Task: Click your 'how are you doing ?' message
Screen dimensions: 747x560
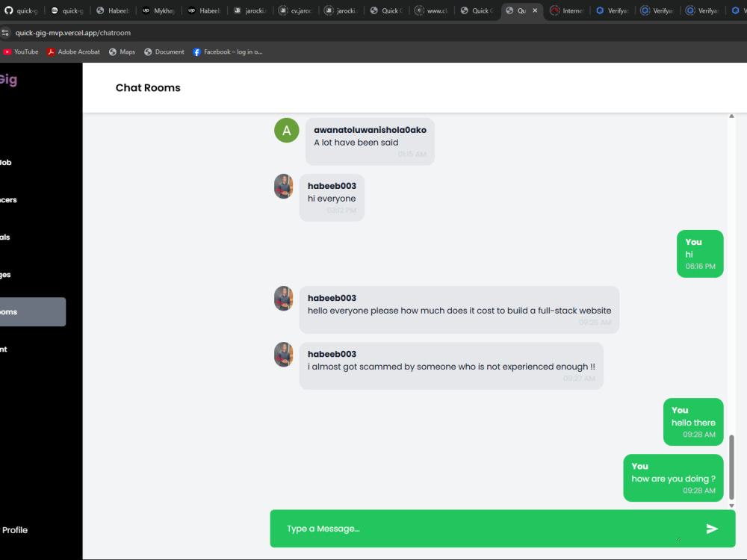Action: pyautogui.click(x=673, y=478)
